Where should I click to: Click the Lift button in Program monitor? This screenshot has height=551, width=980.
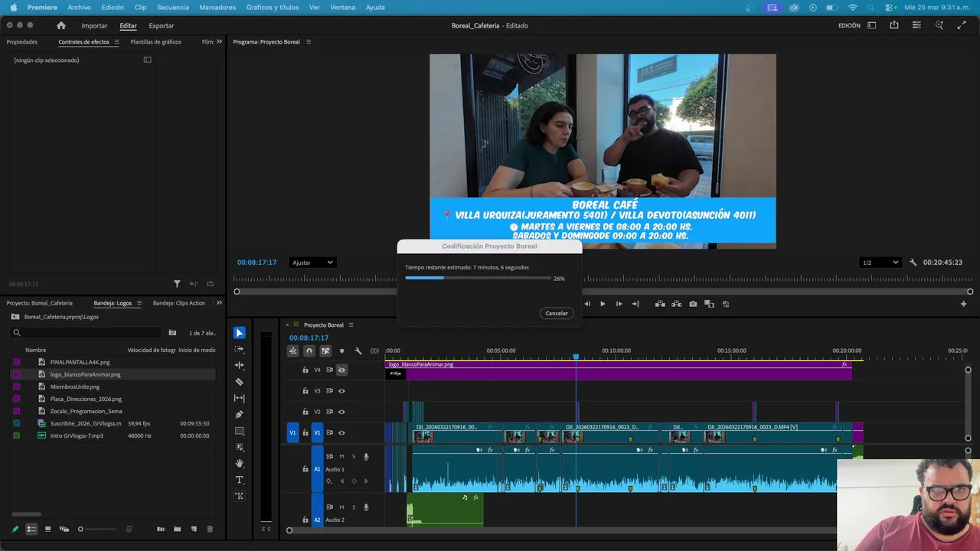660,304
